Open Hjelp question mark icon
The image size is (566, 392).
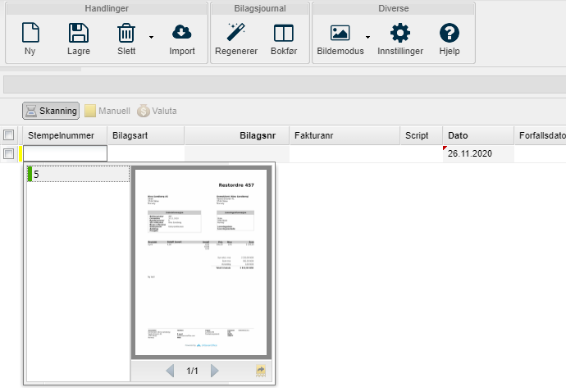[x=450, y=34]
